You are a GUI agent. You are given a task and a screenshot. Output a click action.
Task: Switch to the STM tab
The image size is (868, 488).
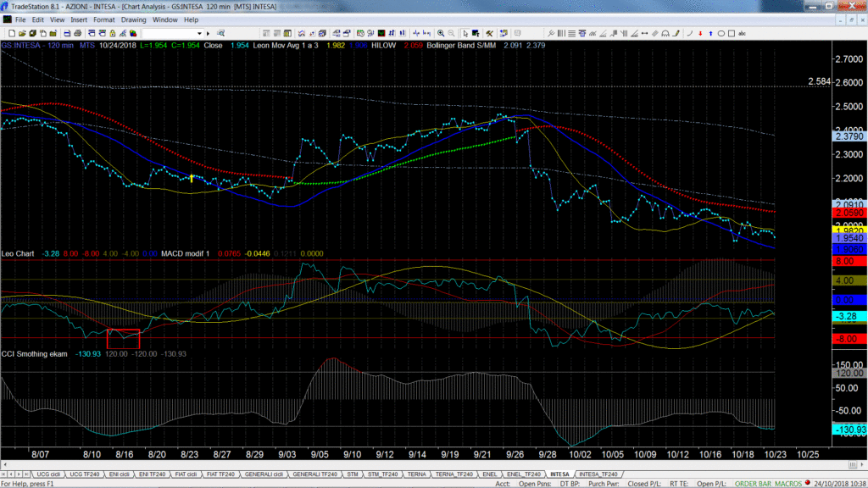[x=353, y=474]
